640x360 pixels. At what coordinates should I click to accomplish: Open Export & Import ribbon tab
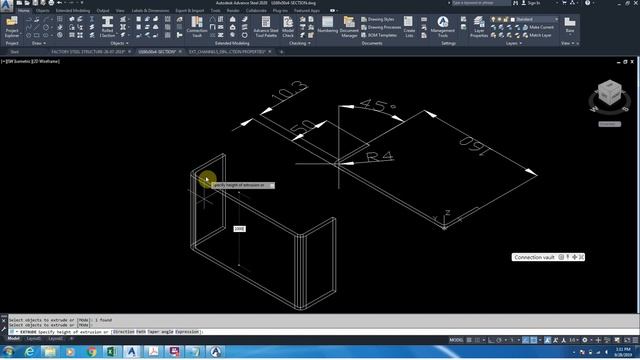(x=189, y=11)
